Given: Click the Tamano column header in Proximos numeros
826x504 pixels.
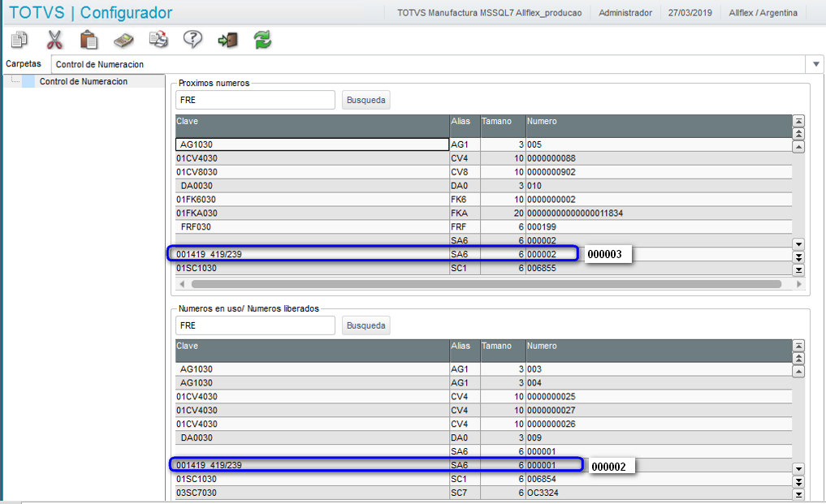Looking at the screenshot, I should [x=503, y=126].
